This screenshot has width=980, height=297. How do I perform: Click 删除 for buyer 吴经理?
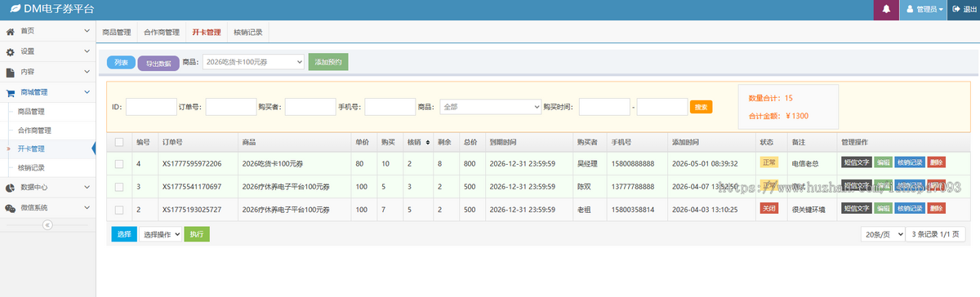936,162
